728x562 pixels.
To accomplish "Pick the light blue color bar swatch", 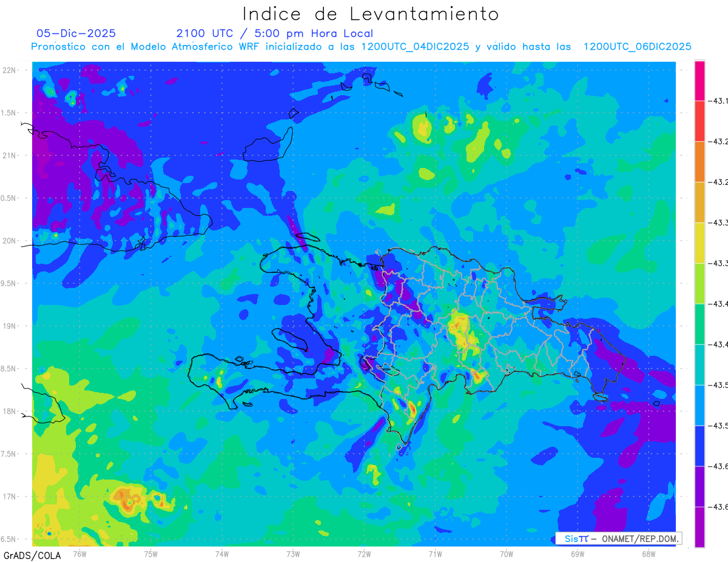I will (x=699, y=406).
